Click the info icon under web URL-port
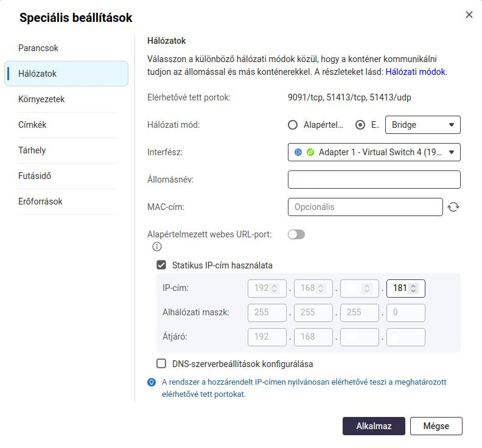The height and width of the screenshot is (448, 482). 157,247
